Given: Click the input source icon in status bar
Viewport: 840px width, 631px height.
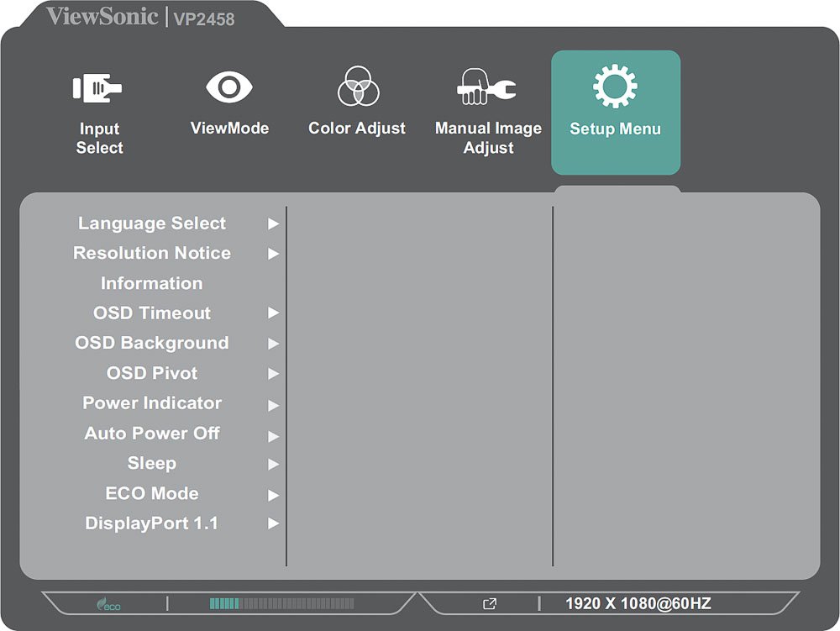Looking at the screenshot, I should click(x=490, y=604).
